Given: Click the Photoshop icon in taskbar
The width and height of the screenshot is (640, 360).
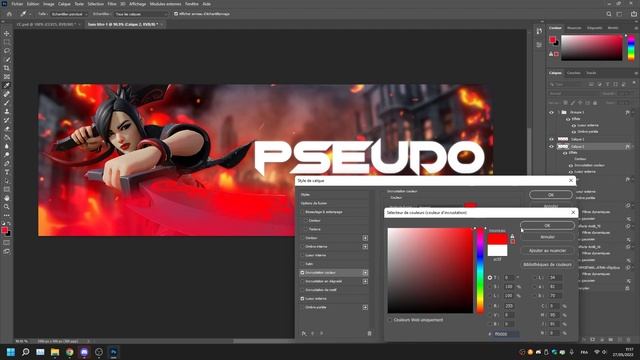Looking at the screenshot, I should [x=113, y=352].
